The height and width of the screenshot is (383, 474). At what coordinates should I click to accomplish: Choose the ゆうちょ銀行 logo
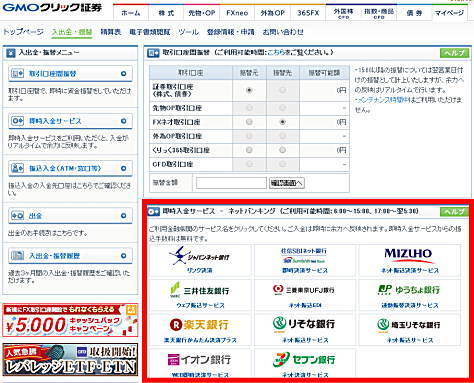[409, 290]
